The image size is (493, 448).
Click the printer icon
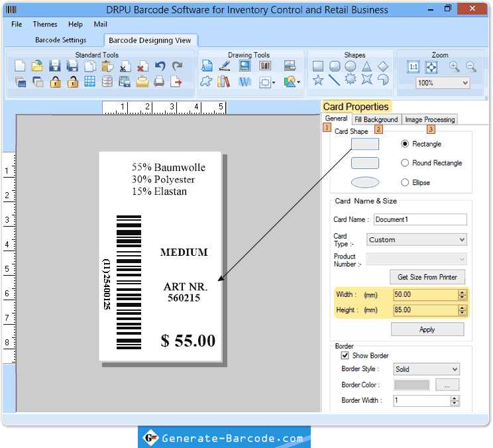point(159,82)
